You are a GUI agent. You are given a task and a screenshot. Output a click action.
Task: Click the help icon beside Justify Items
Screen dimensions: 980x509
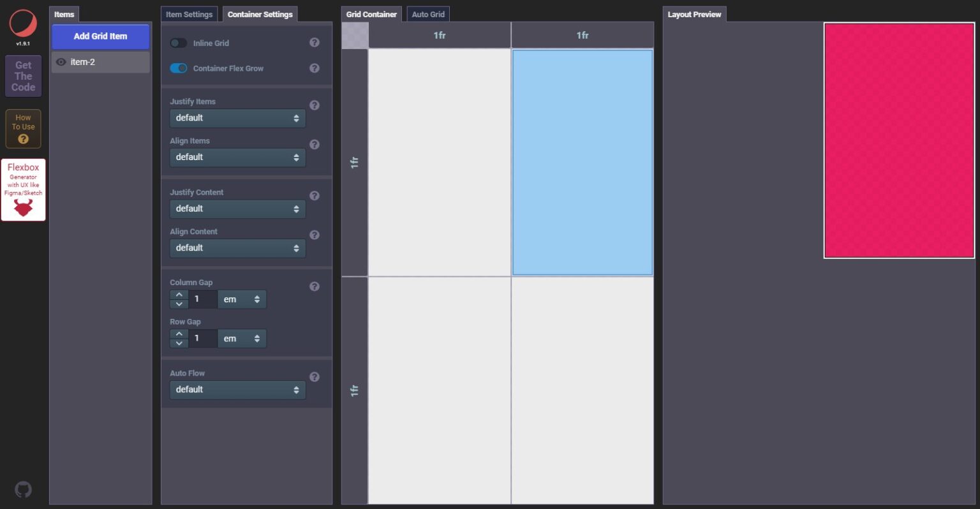pyautogui.click(x=314, y=105)
